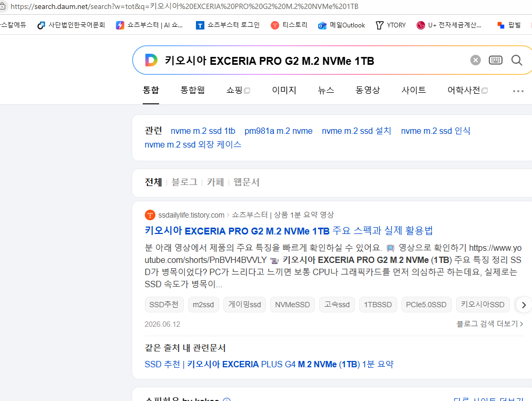Switch to the 통합웹 tab
The width and height of the screenshot is (532, 401).
[x=192, y=90]
